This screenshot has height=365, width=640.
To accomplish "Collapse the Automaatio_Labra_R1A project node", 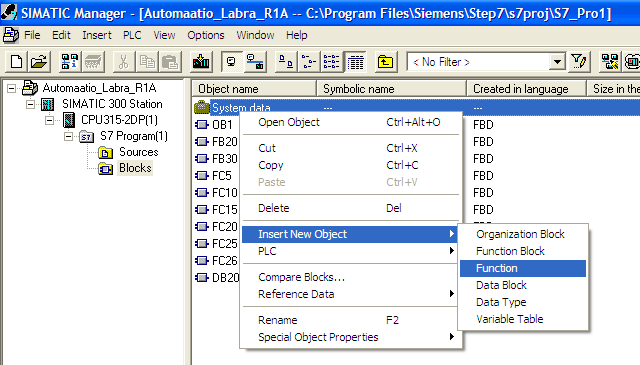I will [11, 88].
